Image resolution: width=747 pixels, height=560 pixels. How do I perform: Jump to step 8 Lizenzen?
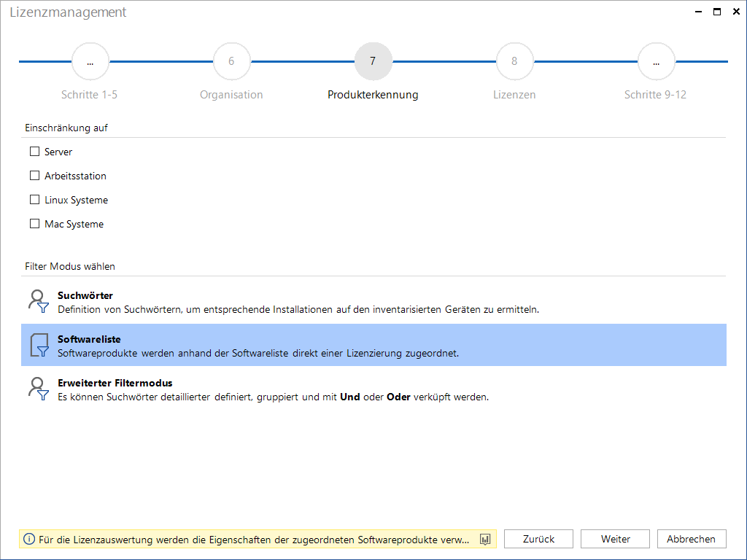tap(514, 61)
